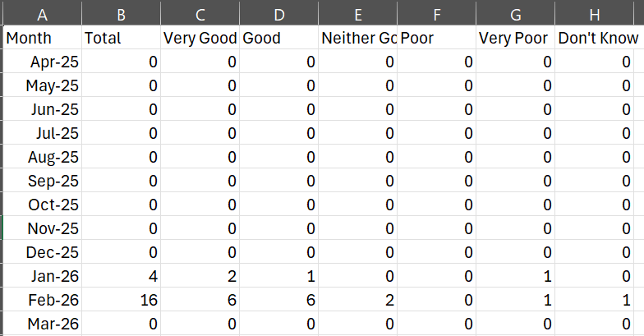The image size is (644, 336).
Task: Click the Month header cell
Action: 41,38
